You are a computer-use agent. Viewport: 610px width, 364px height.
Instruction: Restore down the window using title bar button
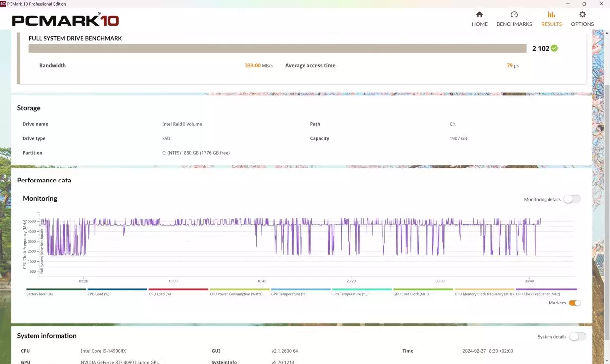pyautogui.click(x=584, y=4)
